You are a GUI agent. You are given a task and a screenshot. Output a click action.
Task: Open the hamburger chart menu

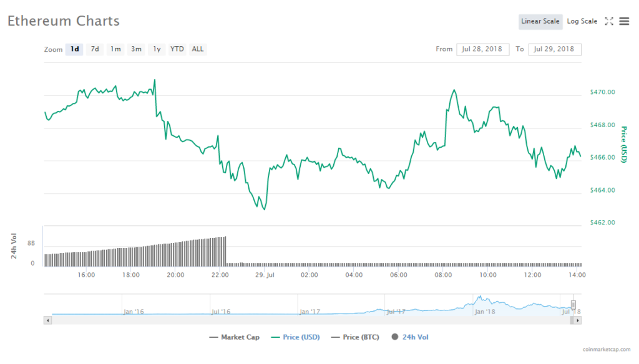coord(624,21)
